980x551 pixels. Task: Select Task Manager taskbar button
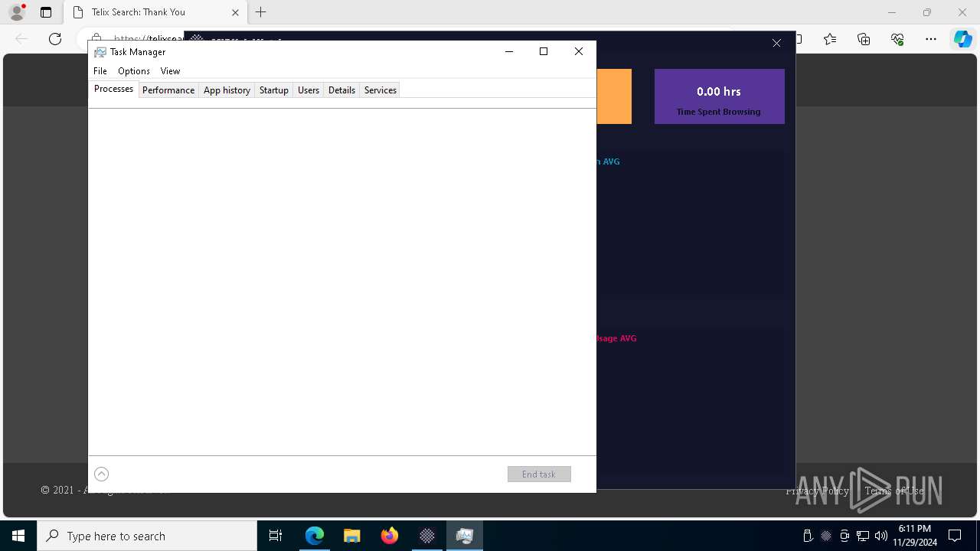(464, 536)
